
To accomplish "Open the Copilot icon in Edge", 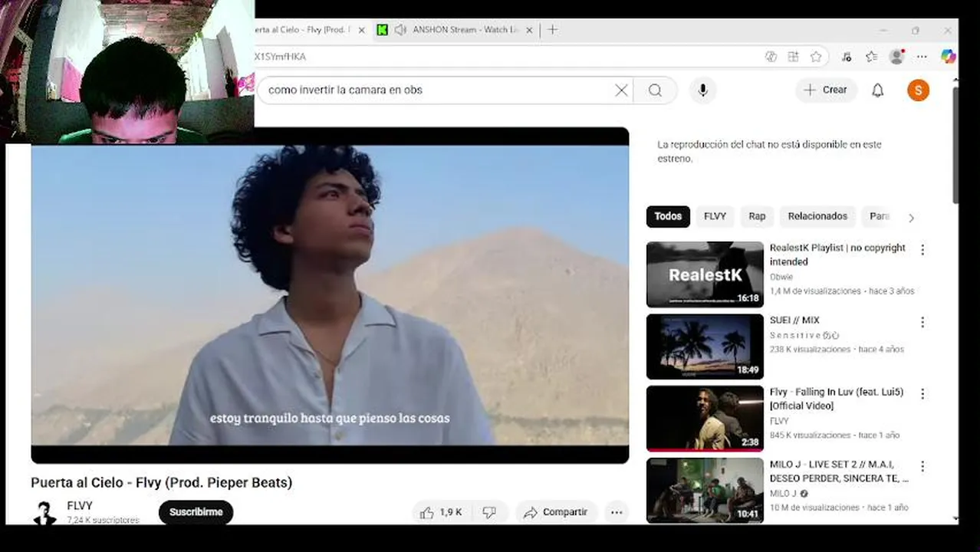I will click(949, 57).
